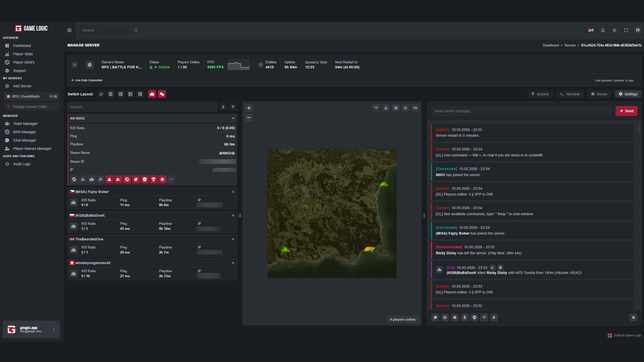The image size is (644, 362).
Task: Toggle the chat panel in Switch Layout
Action: [x=162, y=94]
